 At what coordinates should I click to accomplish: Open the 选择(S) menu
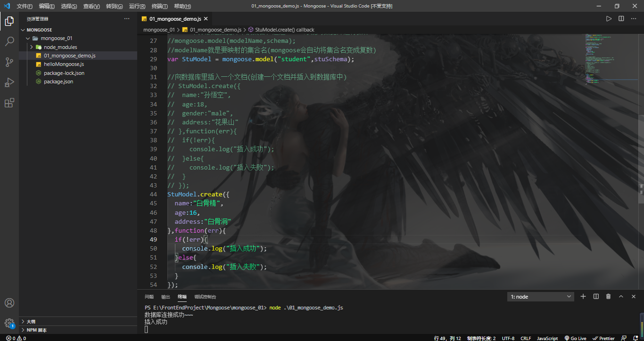(69, 6)
